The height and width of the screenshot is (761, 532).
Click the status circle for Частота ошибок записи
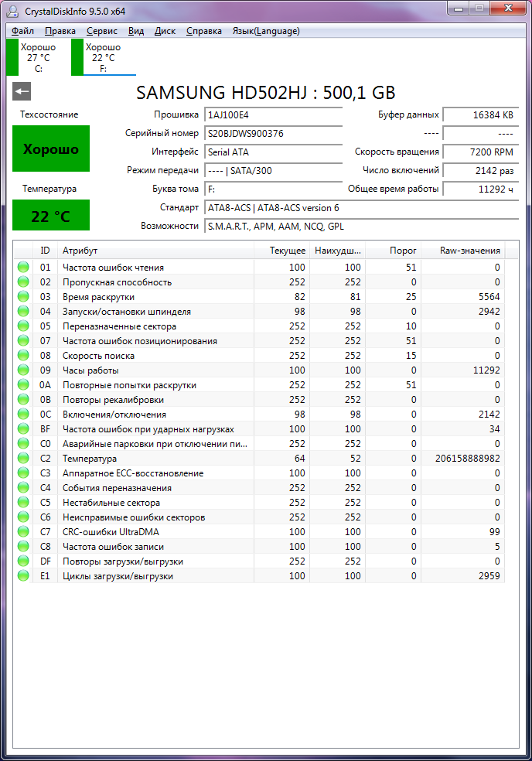(x=23, y=547)
